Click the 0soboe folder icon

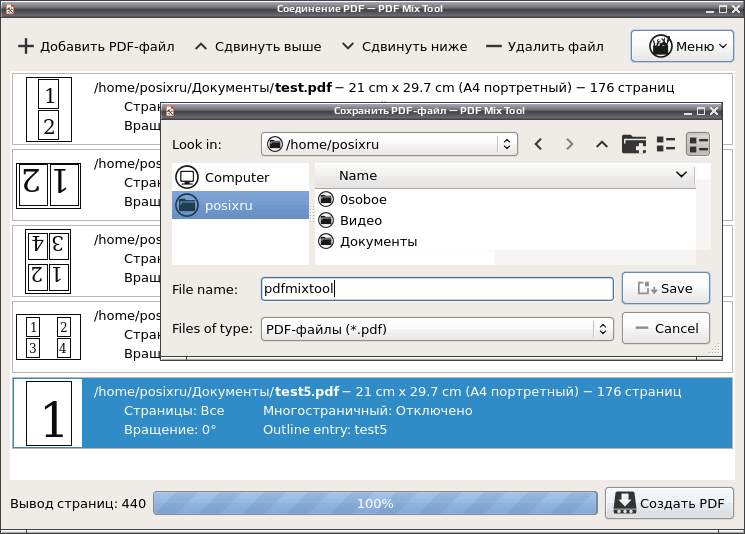[x=326, y=199]
